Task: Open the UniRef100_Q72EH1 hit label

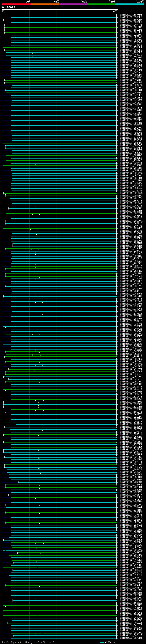Action: [x=131, y=316]
